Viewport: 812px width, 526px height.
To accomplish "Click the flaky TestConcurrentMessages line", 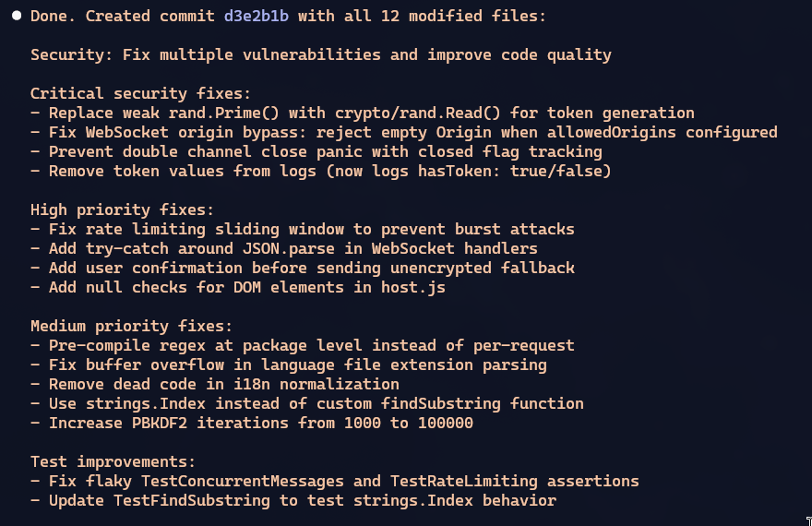I will tap(334, 481).
